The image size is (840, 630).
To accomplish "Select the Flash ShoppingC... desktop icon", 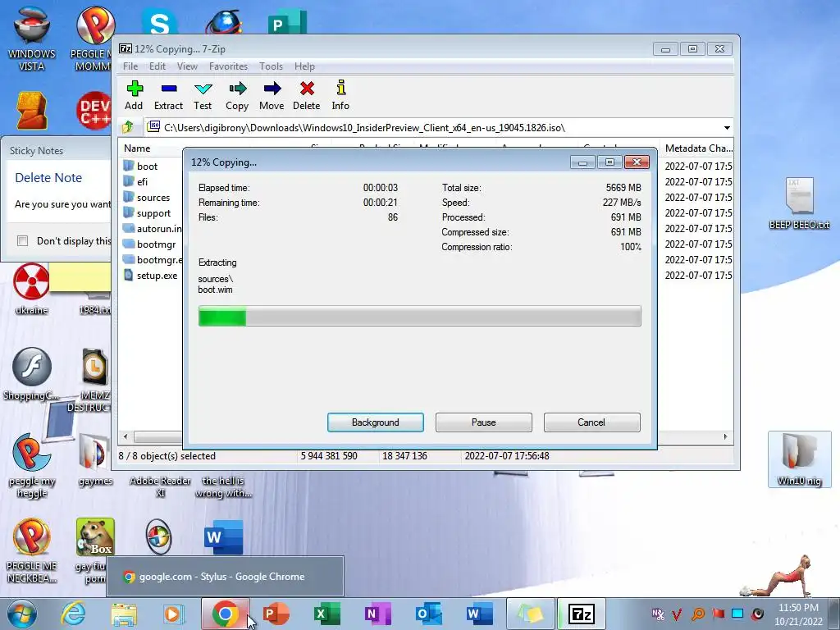I will pyautogui.click(x=32, y=374).
